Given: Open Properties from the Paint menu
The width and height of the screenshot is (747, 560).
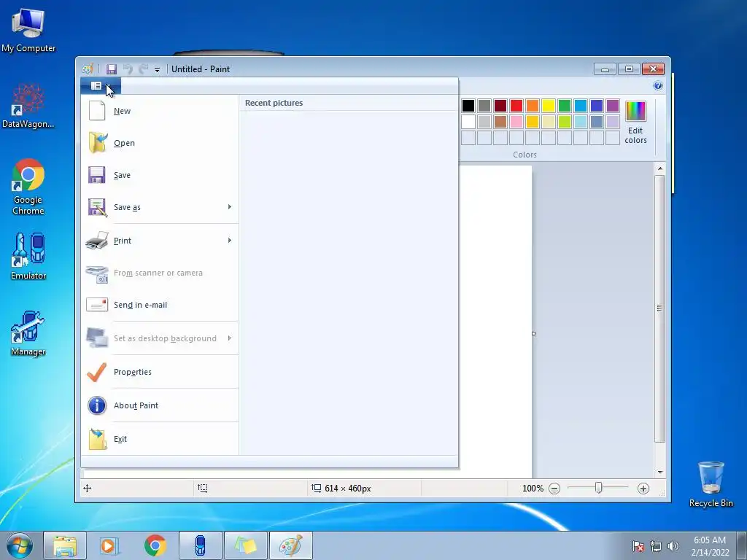Looking at the screenshot, I should 160,372.
